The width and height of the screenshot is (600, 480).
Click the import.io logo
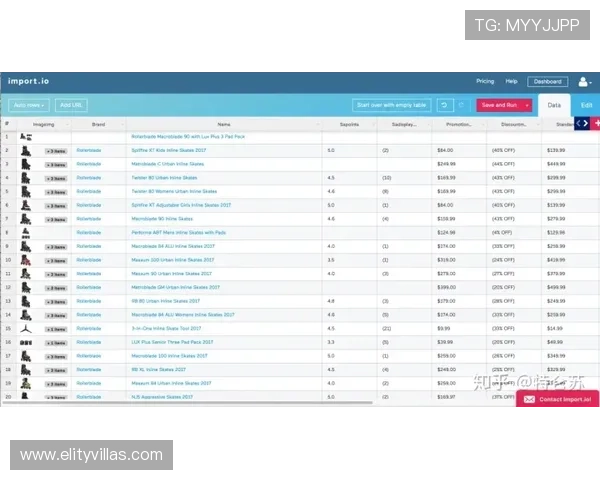[x=28, y=81]
